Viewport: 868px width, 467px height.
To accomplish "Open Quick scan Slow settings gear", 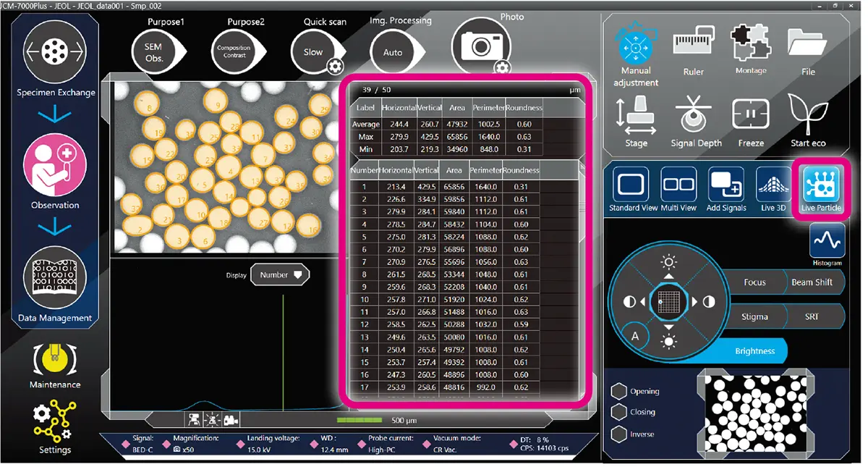I will pos(335,67).
